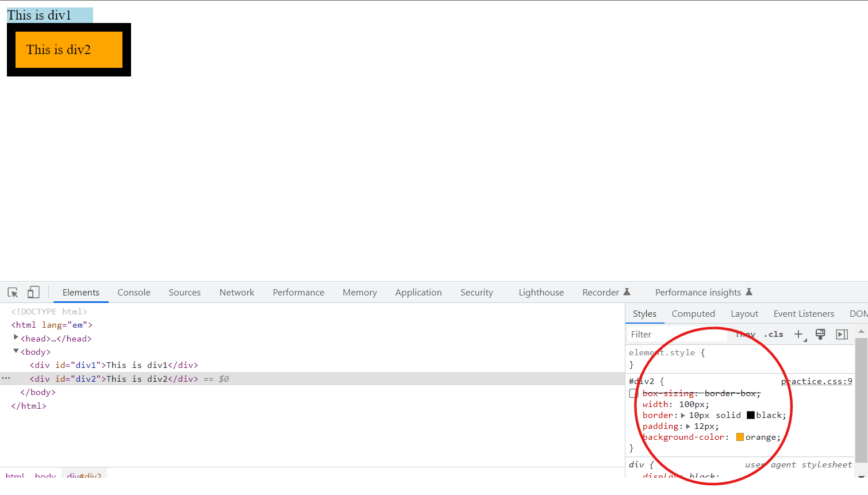Activate the inspect element picker icon
This screenshot has width=868, height=495.
click(x=13, y=292)
